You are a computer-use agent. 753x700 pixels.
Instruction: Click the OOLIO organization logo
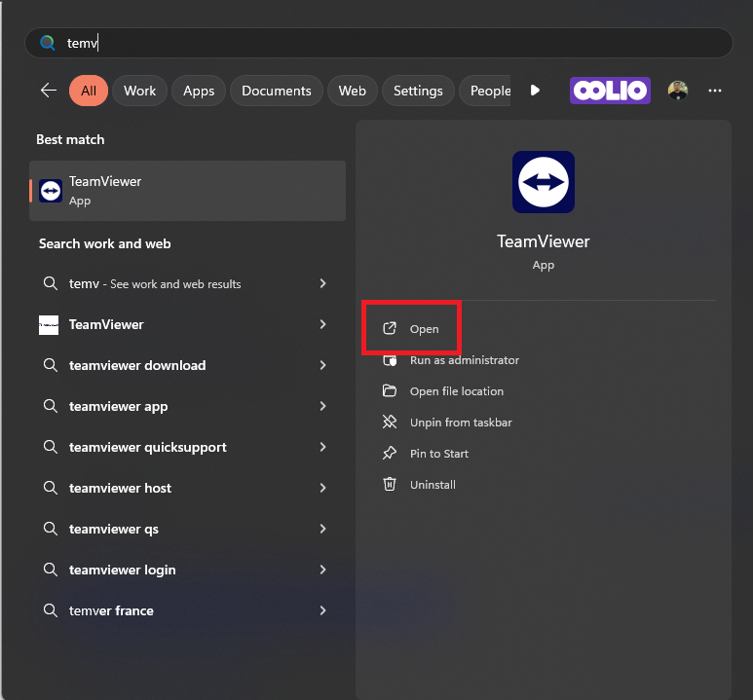click(x=610, y=91)
